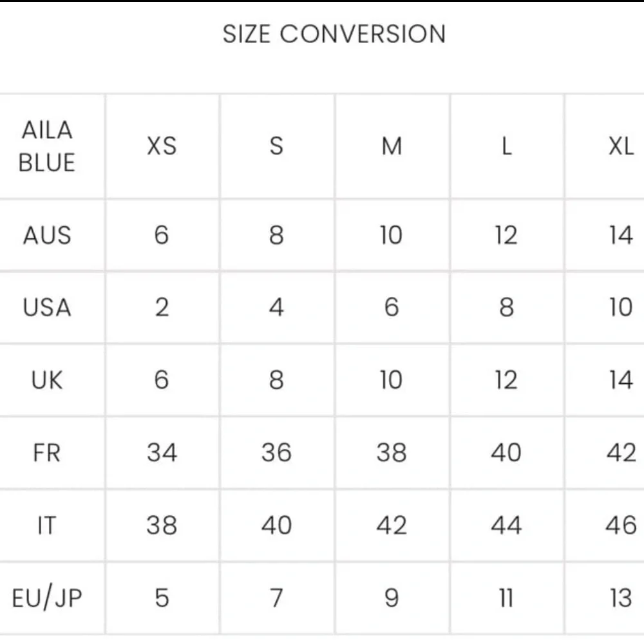Screen dimensions: 644x644
Task: Select FR size 38 under M
Action: (392, 453)
